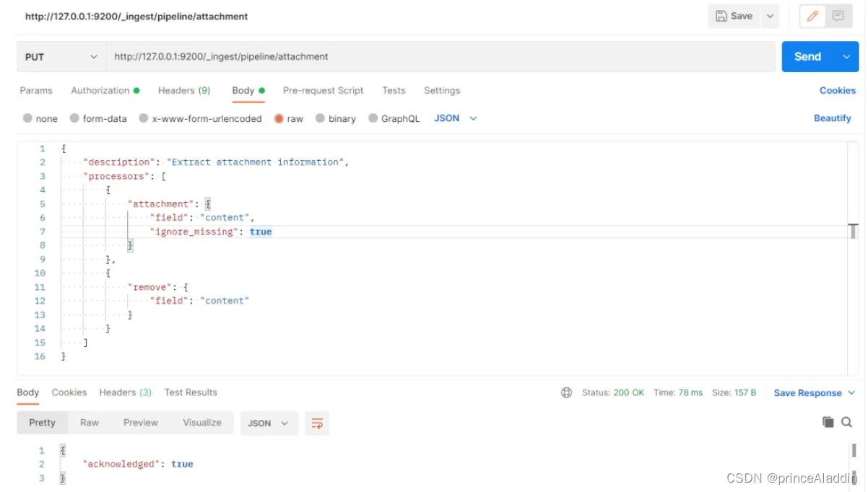Click the request editor scrollbar marker
Image resolution: width=868 pixels, height=492 pixels.
[853, 231]
